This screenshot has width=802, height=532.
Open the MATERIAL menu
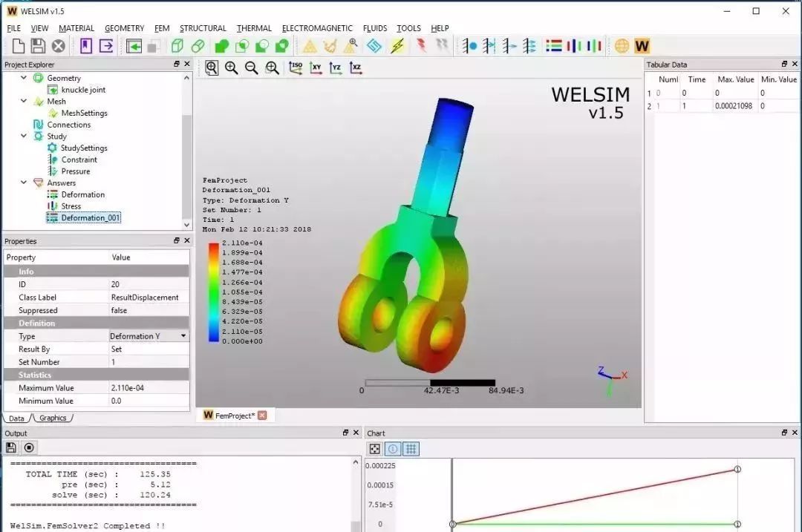(76, 28)
